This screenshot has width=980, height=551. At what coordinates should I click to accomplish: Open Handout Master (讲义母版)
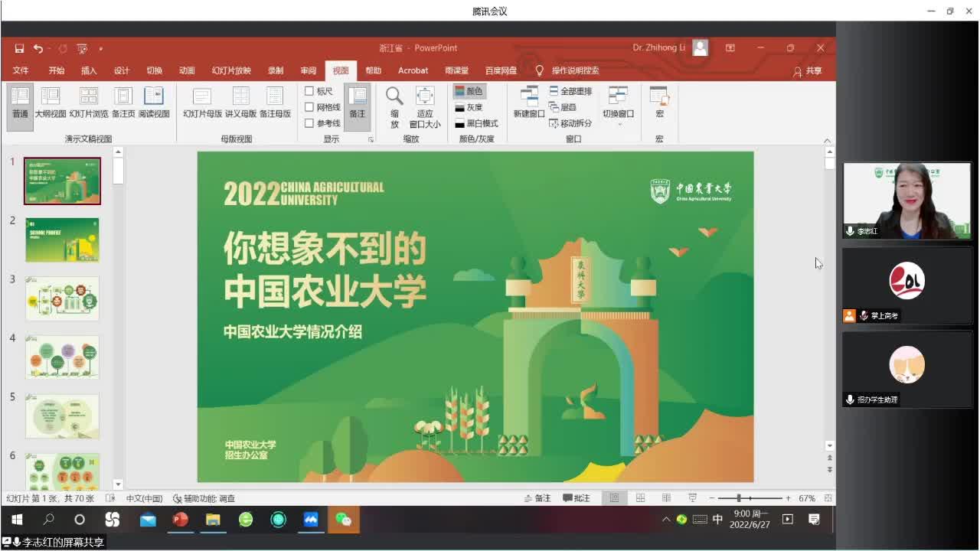(x=240, y=103)
